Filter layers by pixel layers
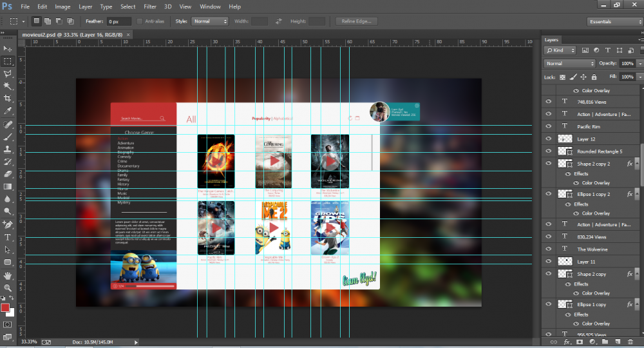 (x=585, y=50)
